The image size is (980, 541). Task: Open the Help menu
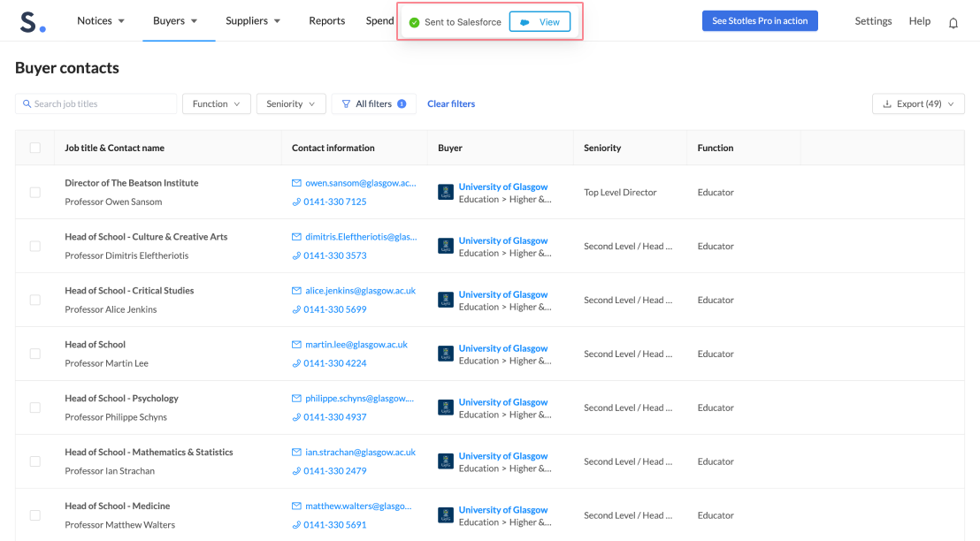(x=919, y=20)
